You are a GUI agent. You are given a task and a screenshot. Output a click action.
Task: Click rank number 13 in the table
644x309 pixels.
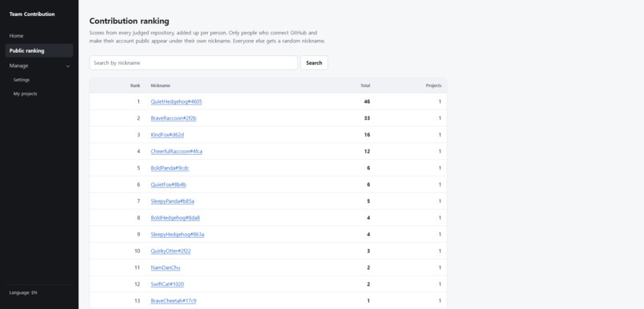pos(137,301)
